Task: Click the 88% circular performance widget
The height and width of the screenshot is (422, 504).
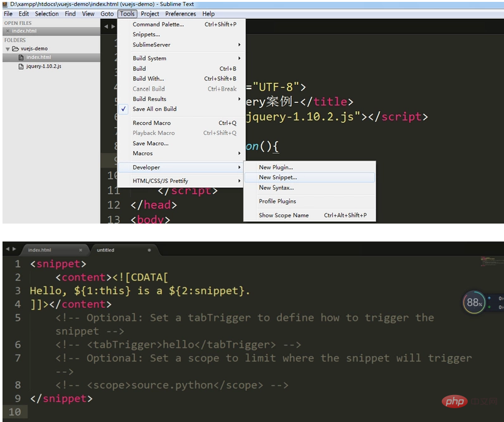Action: pyautogui.click(x=474, y=302)
